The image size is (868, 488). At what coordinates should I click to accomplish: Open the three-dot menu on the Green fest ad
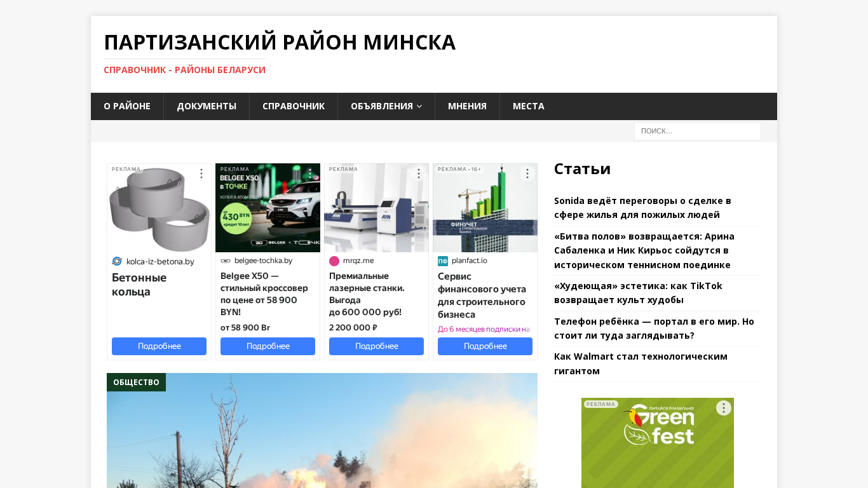click(724, 408)
